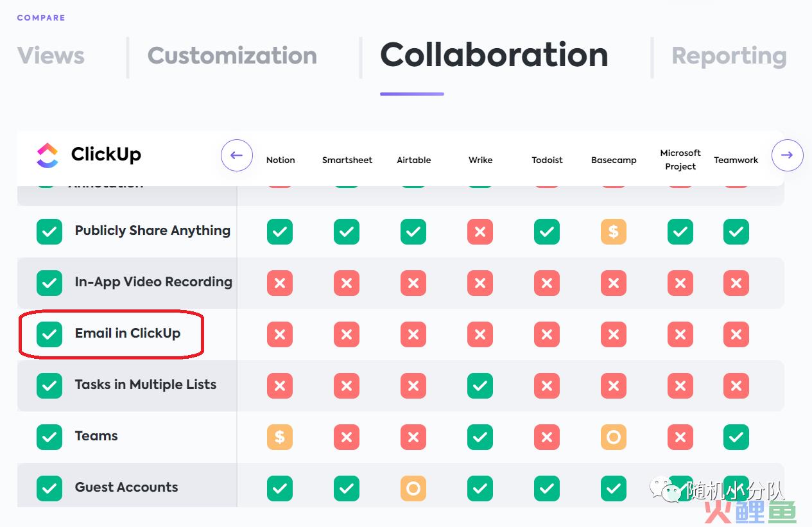Click Notion's check for Publicly Share Anything
The image size is (812, 527).
coord(280,232)
